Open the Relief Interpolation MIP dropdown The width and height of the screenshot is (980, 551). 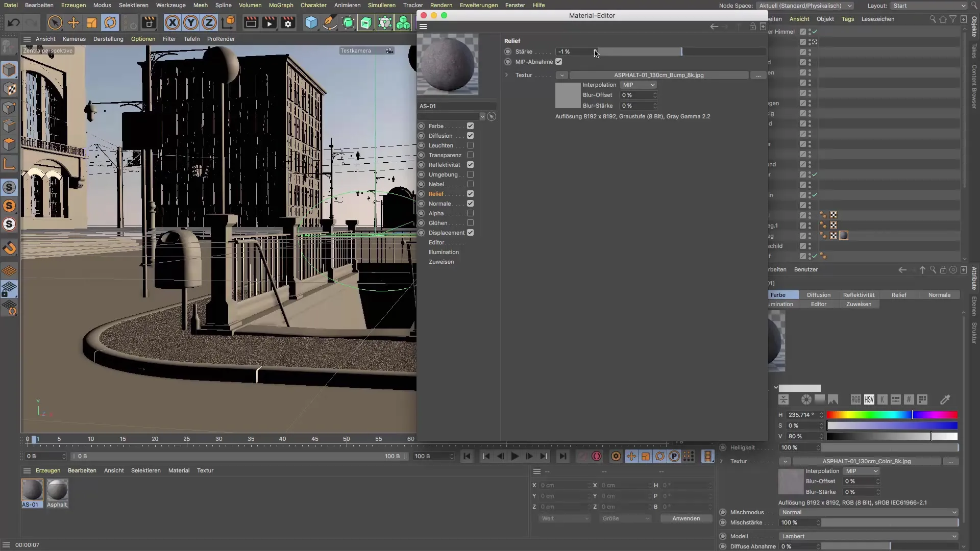coord(638,85)
